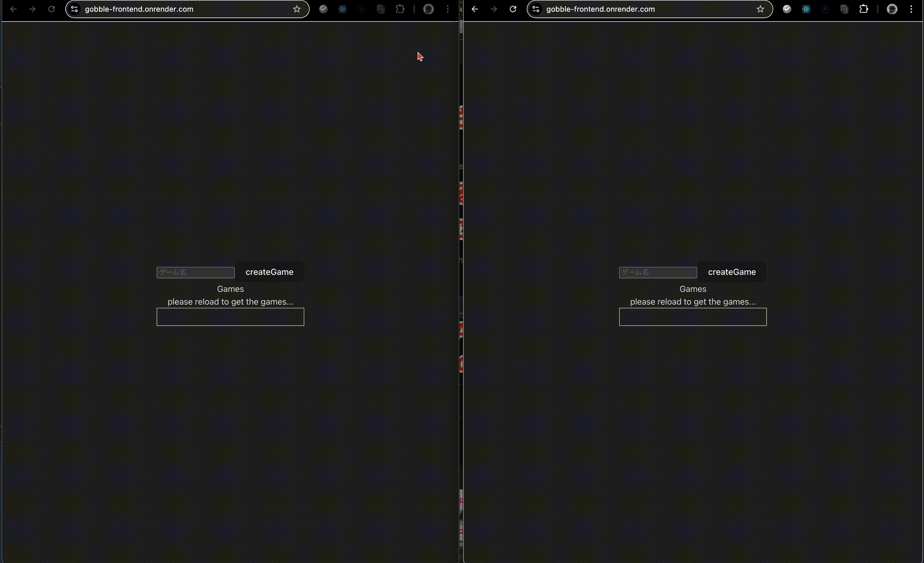The height and width of the screenshot is (563, 924).
Task: Click React DevTools extension in right window
Action: coord(806,9)
